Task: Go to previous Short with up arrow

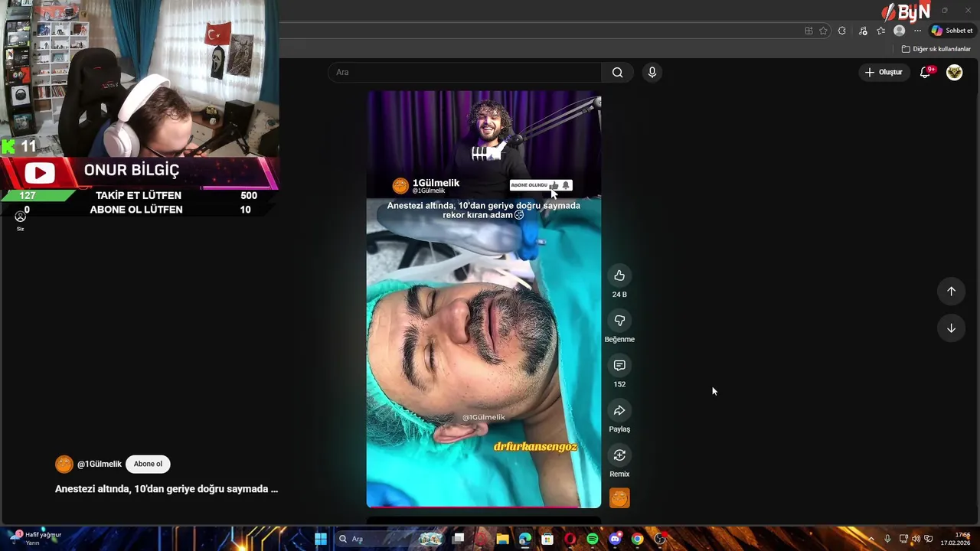Action: pyautogui.click(x=951, y=291)
